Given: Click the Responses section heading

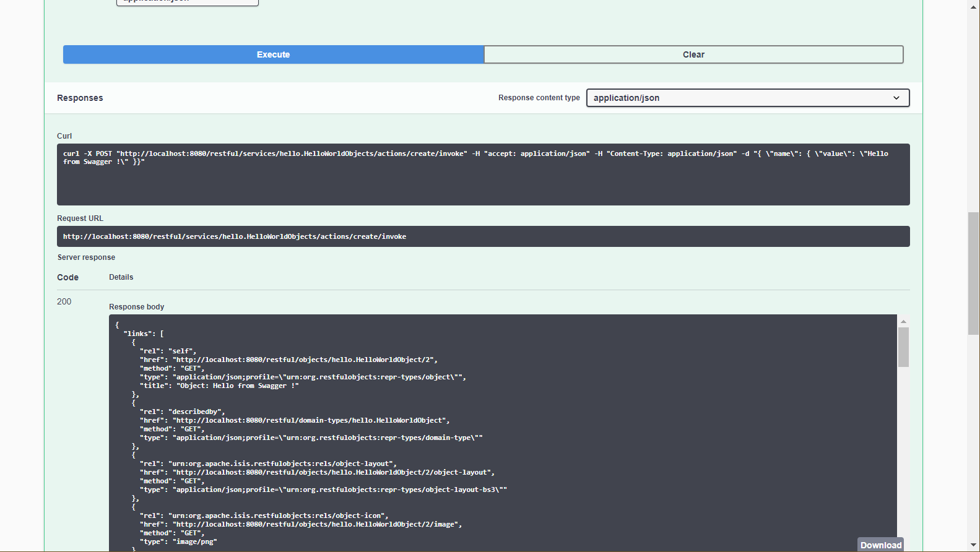Looking at the screenshot, I should [80, 98].
